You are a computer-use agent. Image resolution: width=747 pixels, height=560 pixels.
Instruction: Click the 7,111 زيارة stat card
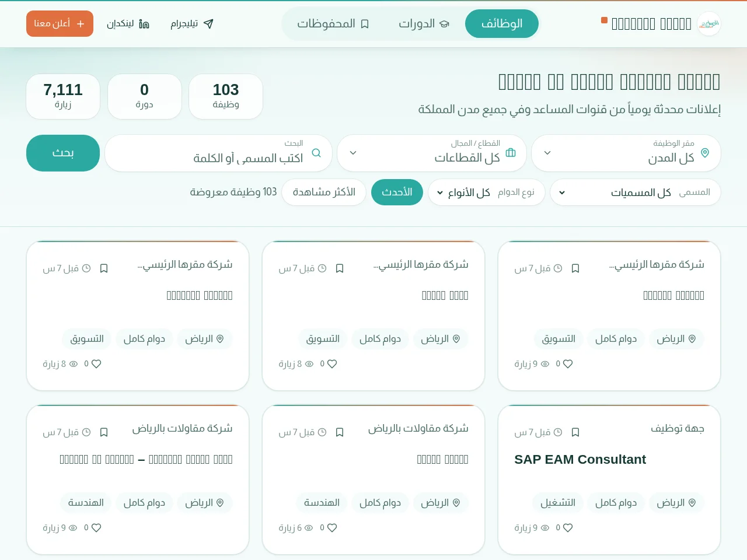tap(63, 96)
